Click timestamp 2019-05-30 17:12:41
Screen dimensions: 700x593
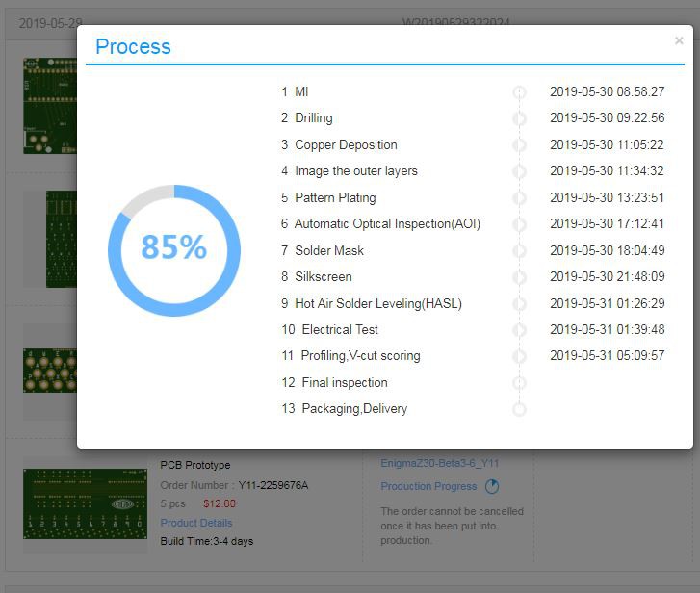click(608, 224)
